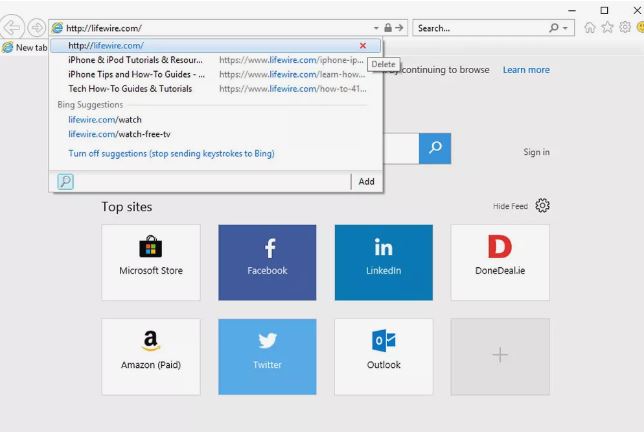644x432 pixels.
Task: Switch to the New tab tab
Action: click(25, 48)
